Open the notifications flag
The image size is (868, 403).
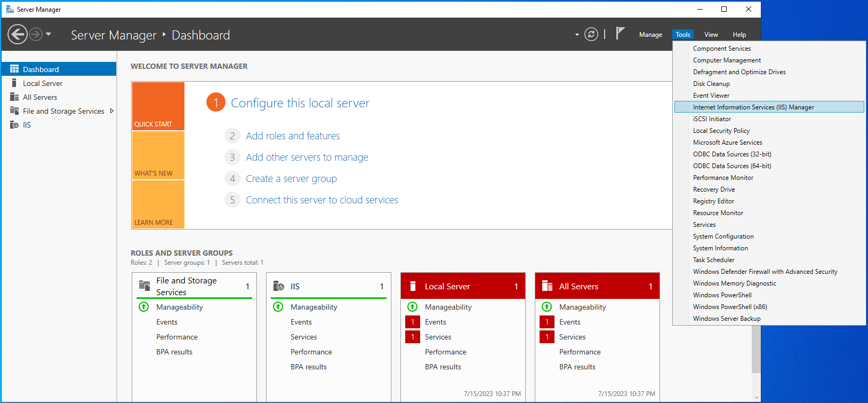[620, 34]
